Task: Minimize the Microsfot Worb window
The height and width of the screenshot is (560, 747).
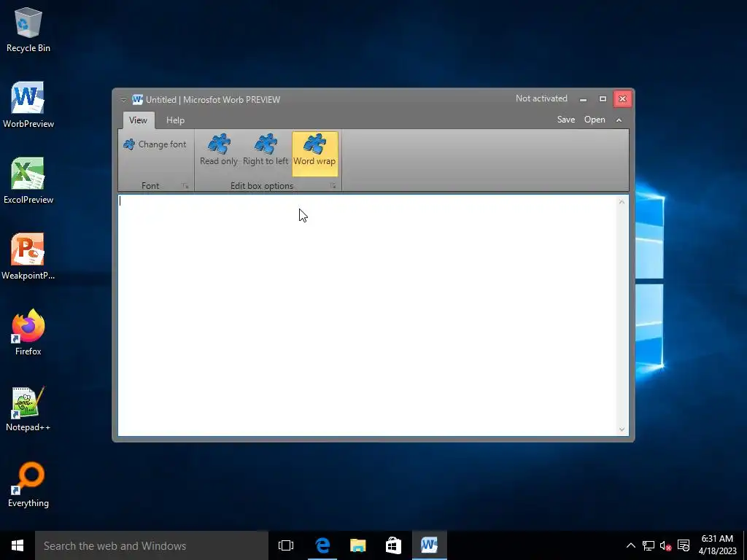Action: (583, 99)
